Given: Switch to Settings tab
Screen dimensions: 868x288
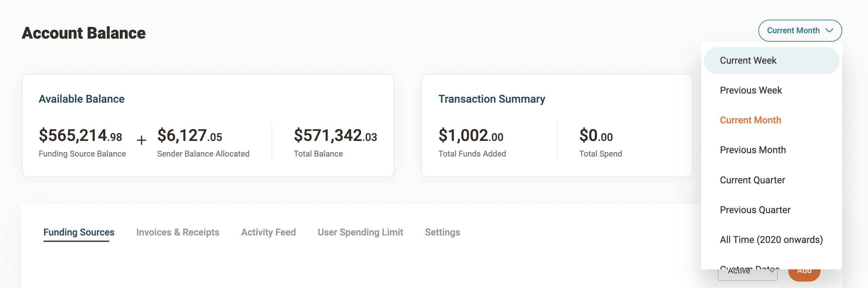Looking at the screenshot, I should [x=442, y=232].
